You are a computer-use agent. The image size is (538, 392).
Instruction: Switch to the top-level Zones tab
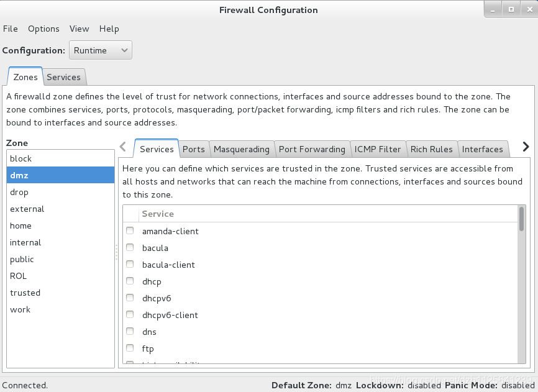[x=25, y=77]
